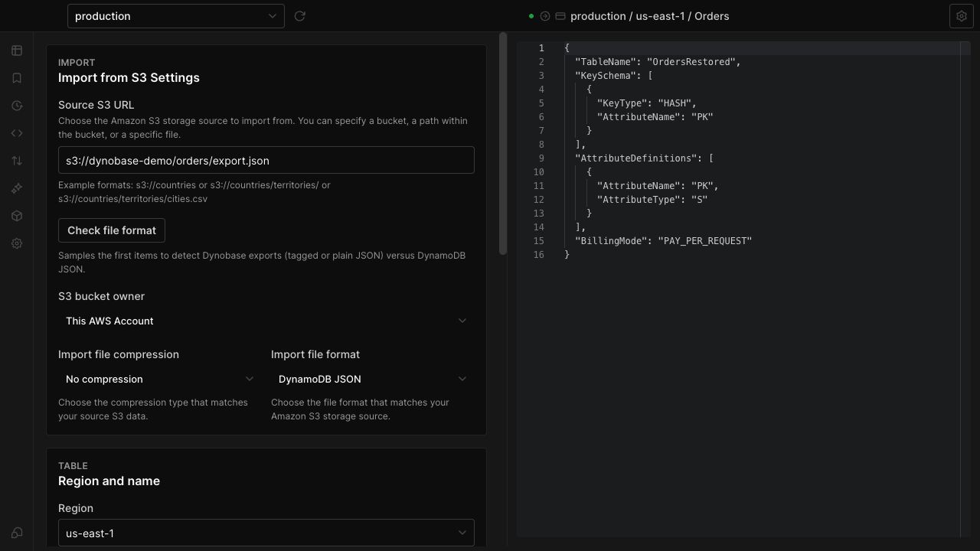The width and height of the screenshot is (980, 551).
Task: Open the sparkles AI sidebar icon
Action: (17, 188)
